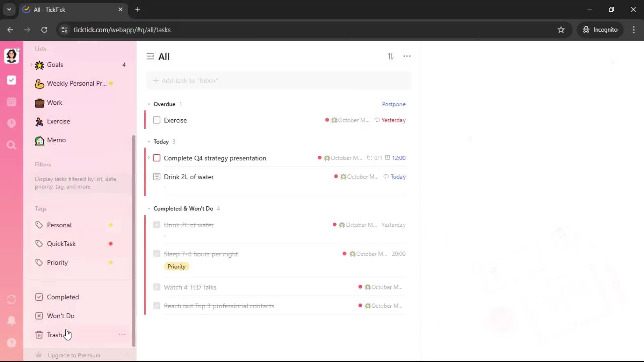Open the three-dot menu beside All header
The image size is (644, 362).
(407, 56)
